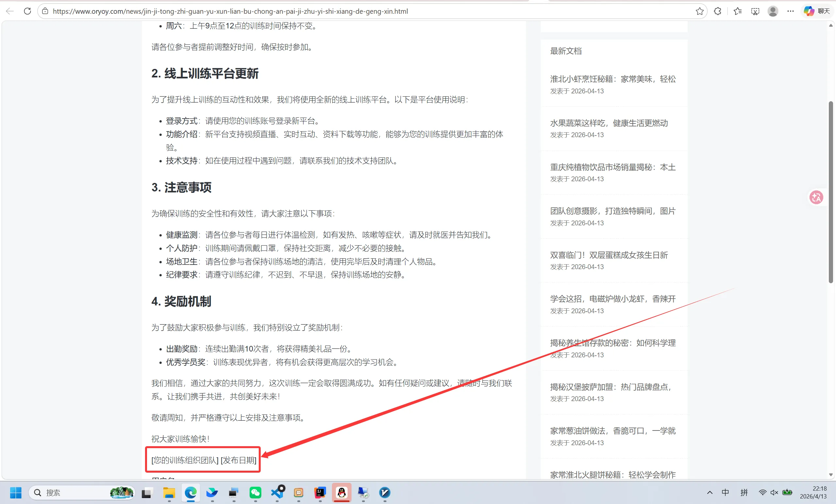
Task: Add this page to favorites (star)
Action: 699,11
